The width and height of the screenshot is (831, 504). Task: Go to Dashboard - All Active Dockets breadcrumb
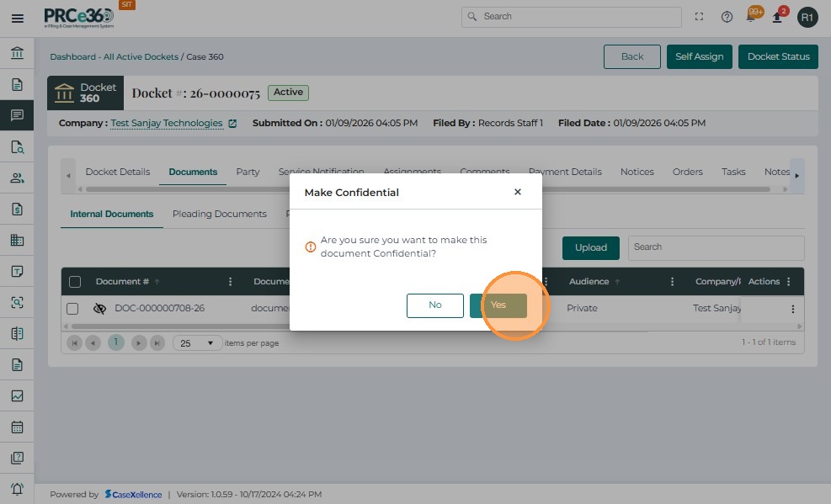tap(114, 56)
